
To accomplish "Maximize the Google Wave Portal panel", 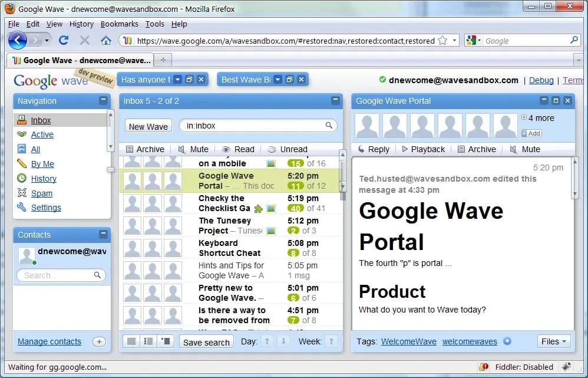I will 556,100.
